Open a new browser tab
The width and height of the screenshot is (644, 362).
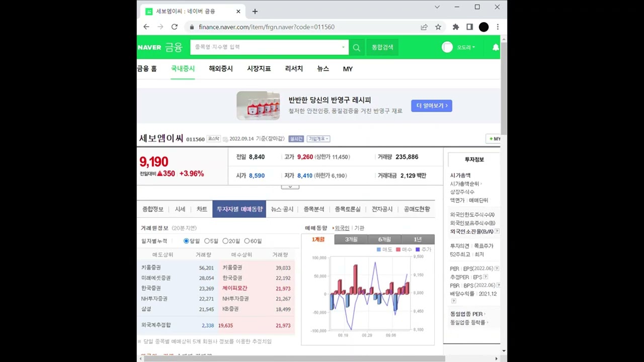point(255,11)
